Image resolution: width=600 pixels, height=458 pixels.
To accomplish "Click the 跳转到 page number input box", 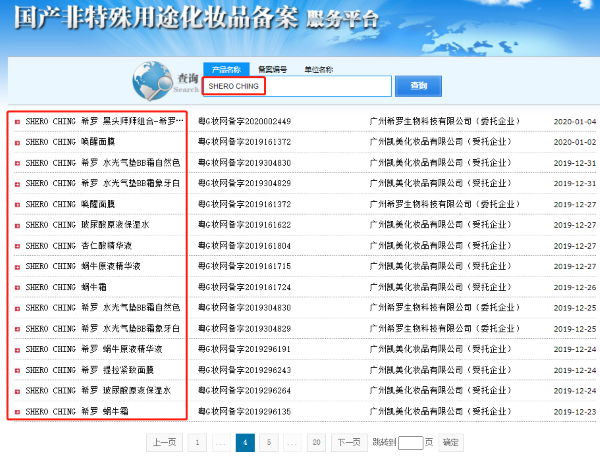I will 410,441.
